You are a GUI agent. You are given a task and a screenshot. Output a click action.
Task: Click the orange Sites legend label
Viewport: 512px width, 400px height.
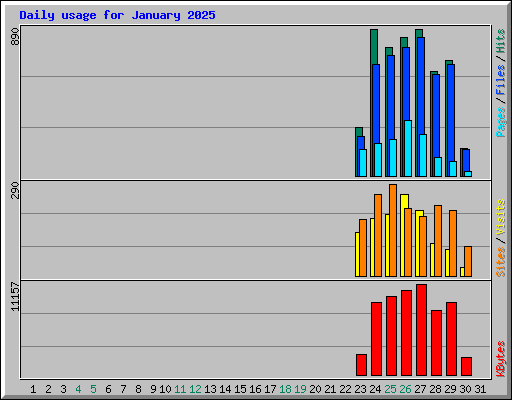coord(501,262)
